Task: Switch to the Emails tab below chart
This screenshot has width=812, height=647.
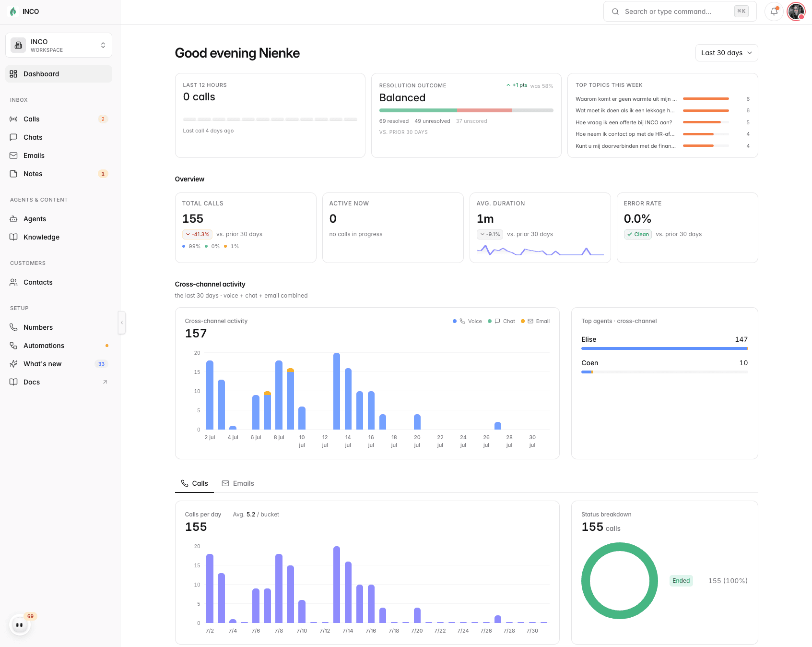Action: coord(238,483)
